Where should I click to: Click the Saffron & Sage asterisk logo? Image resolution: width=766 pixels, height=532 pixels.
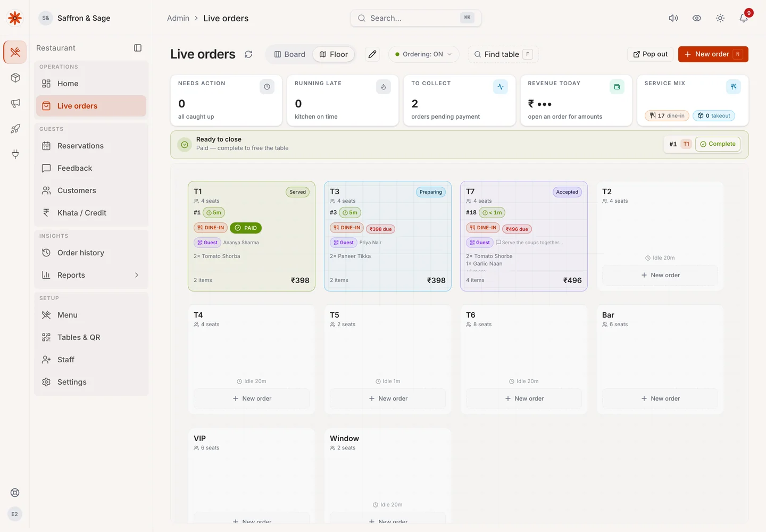[x=15, y=18]
